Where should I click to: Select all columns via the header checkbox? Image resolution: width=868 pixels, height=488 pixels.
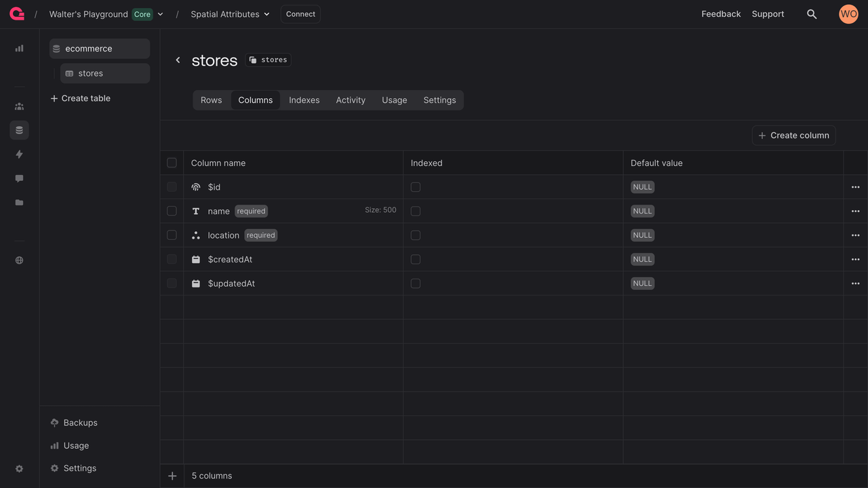(x=172, y=163)
